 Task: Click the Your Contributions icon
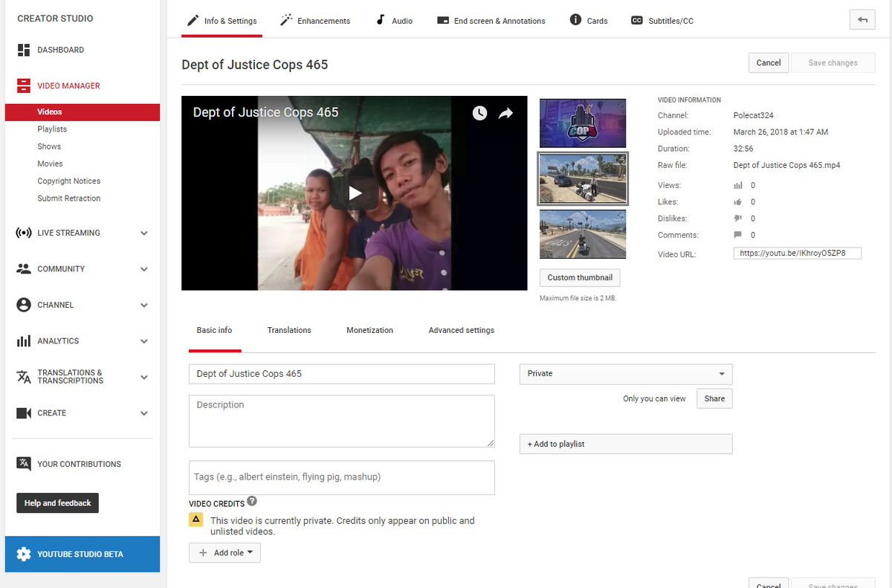[24, 464]
